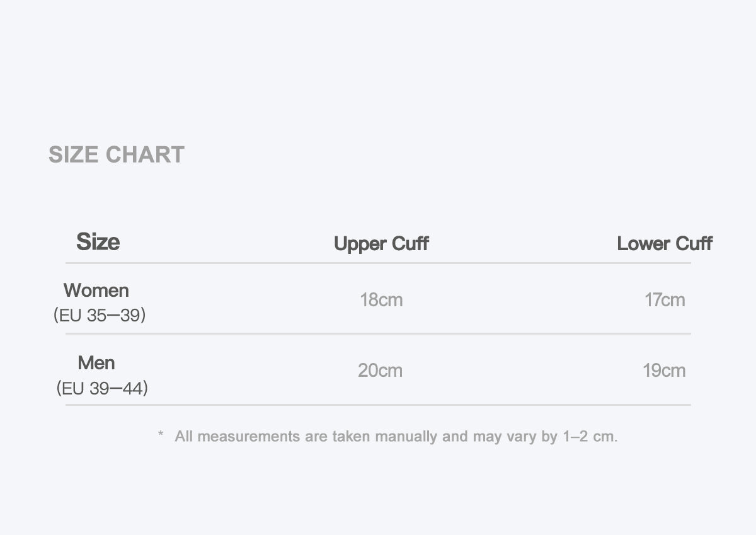
Task: Select the Size column header
Action: [98, 241]
